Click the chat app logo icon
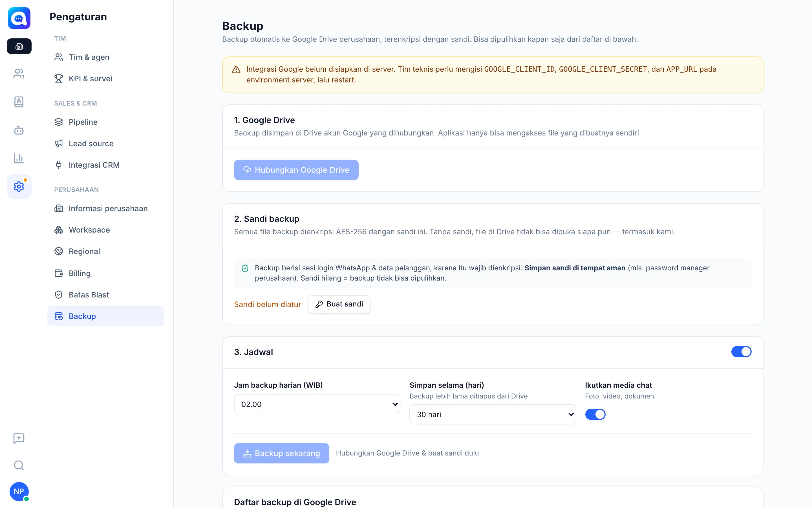This screenshot has width=812, height=508. pyautogui.click(x=19, y=18)
